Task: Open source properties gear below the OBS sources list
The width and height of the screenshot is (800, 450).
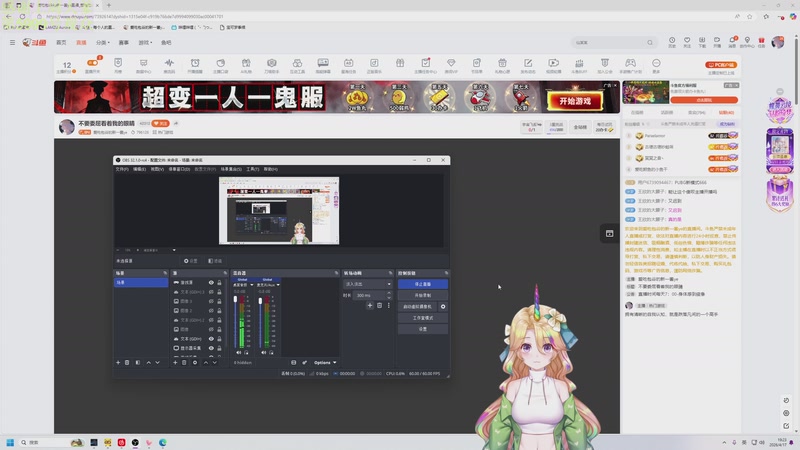Action: click(195, 363)
